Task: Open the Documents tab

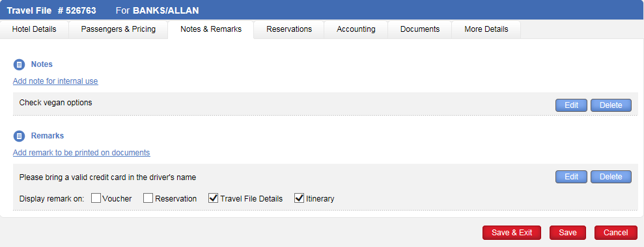Action: click(x=420, y=29)
